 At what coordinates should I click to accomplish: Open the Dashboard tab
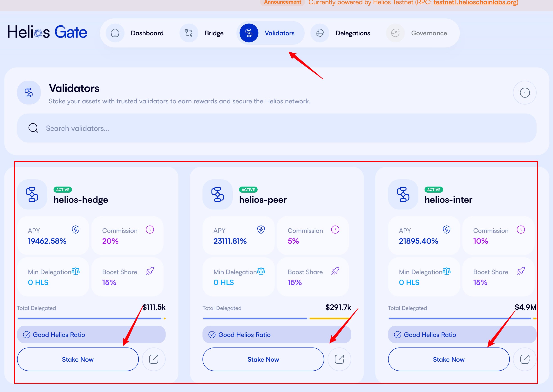[x=147, y=33]
